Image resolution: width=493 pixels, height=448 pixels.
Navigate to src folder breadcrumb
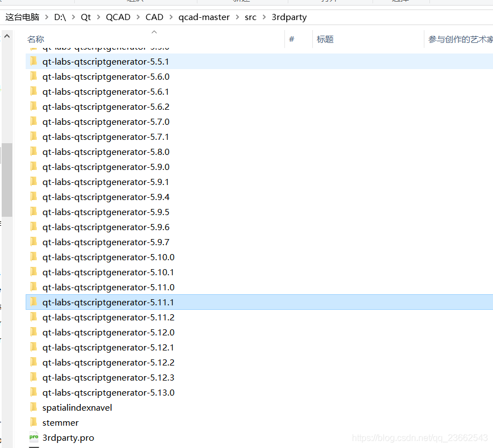tap(250, 17)
